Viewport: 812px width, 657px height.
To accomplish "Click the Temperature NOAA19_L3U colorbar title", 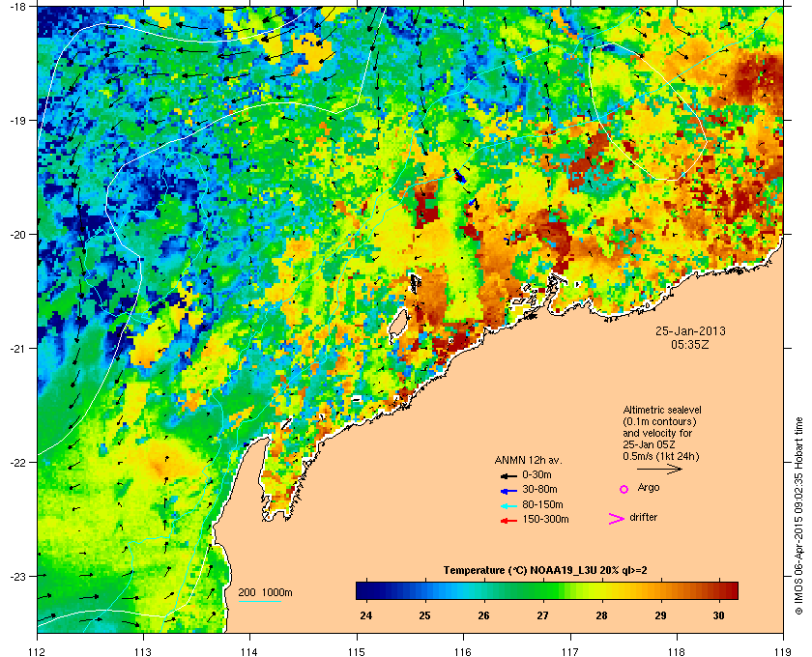I will [545, 571].
